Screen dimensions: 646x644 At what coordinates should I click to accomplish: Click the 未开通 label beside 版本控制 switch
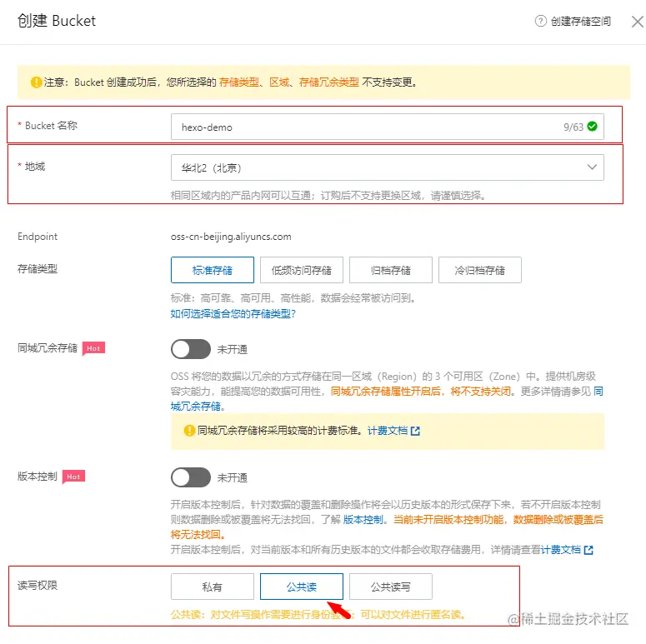point(233,477)
